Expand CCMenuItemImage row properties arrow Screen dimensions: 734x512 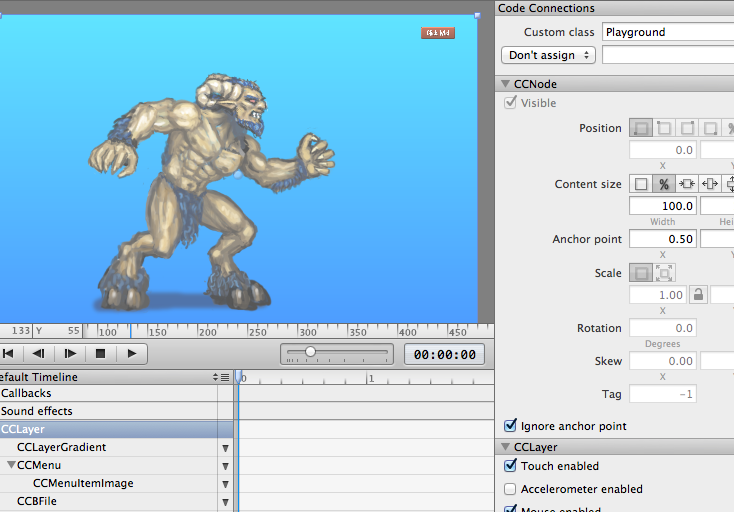pyautogui.click(x=225, y=484)
